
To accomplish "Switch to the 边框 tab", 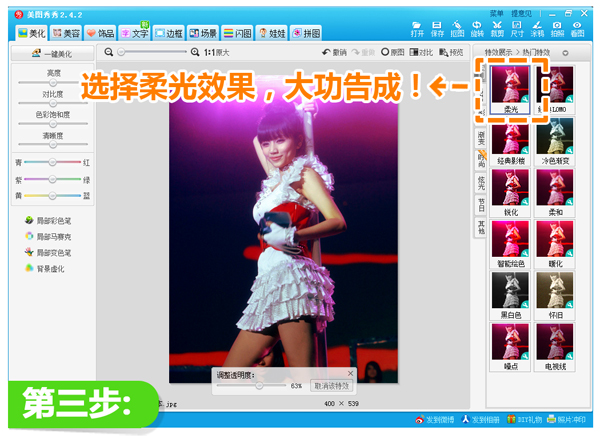I will tap(169, 33).
